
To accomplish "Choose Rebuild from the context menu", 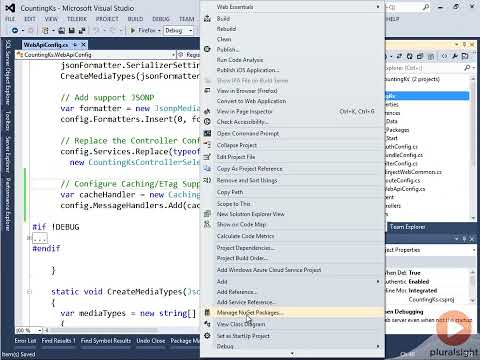I will click(226, 29).
